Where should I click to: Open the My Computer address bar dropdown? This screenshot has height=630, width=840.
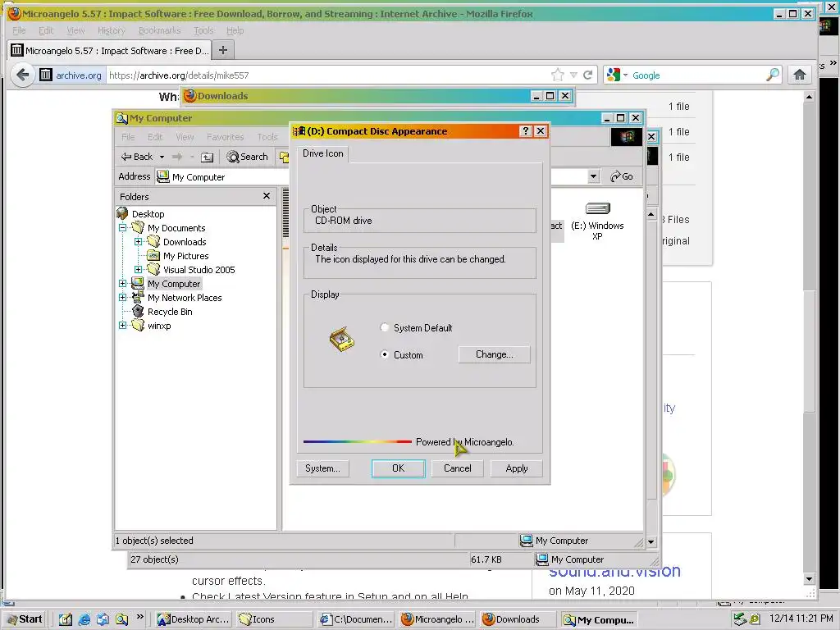(593, 176)
